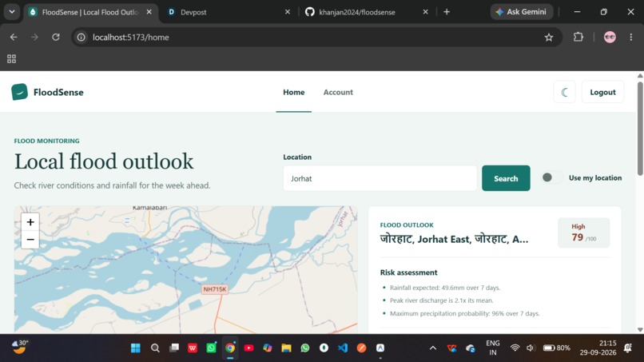This screenshot has width=644, height=362.
Task: Open the Account nav tab
Action: pyautogui.click(x=338, y=92)
